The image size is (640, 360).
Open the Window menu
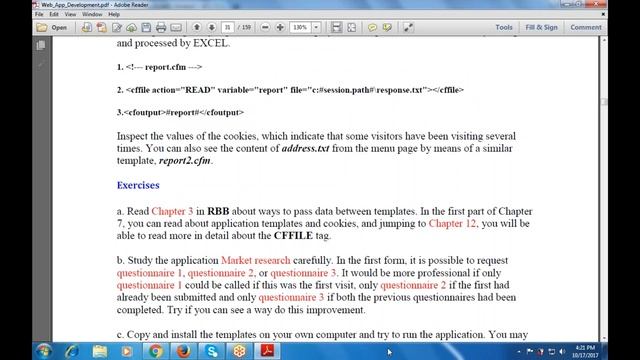coord(92,14)
